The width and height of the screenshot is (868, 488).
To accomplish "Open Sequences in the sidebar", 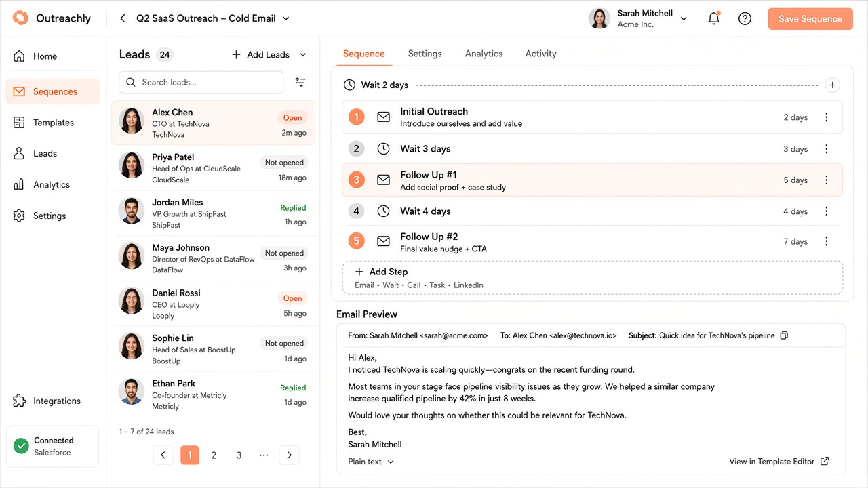I will coord(53,91).
